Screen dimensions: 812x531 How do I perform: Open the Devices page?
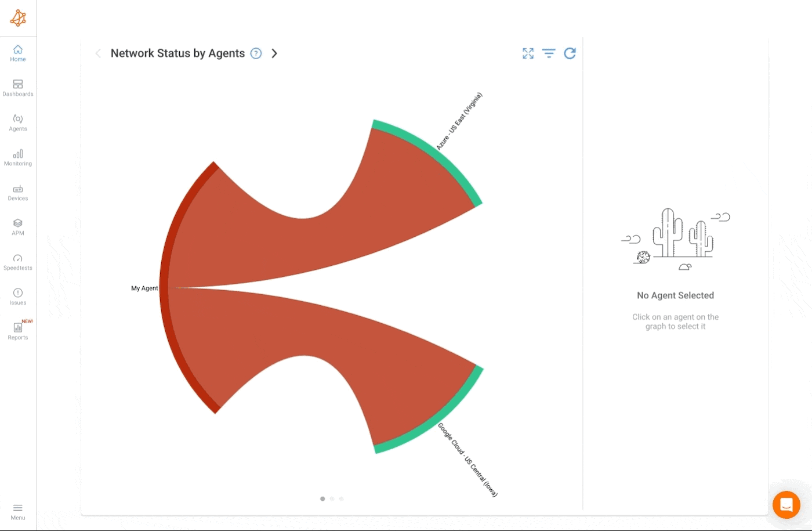point(17,192)
